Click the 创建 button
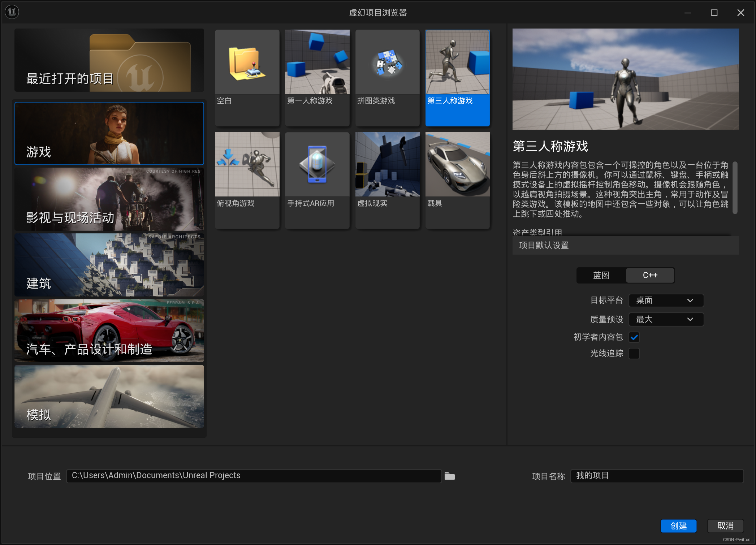The width and height of the screenshot is (756, 545). tap(678, 526)
